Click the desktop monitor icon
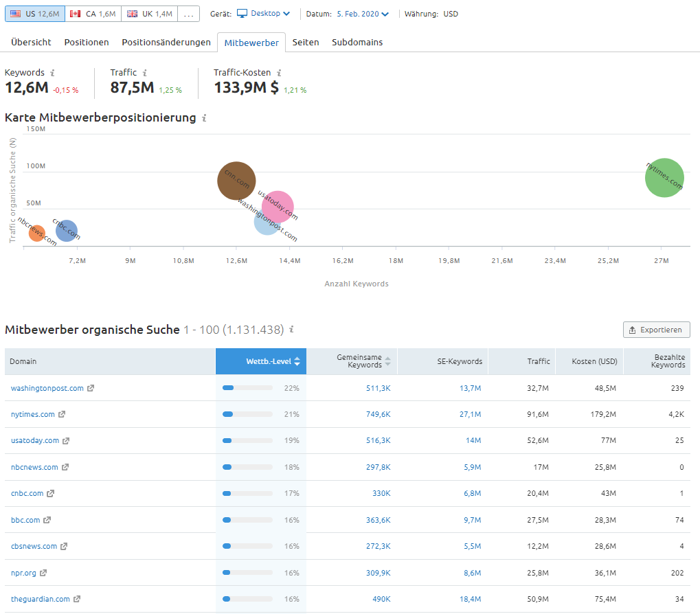This screenshot has width=700, height=614. tap(242, 13)
